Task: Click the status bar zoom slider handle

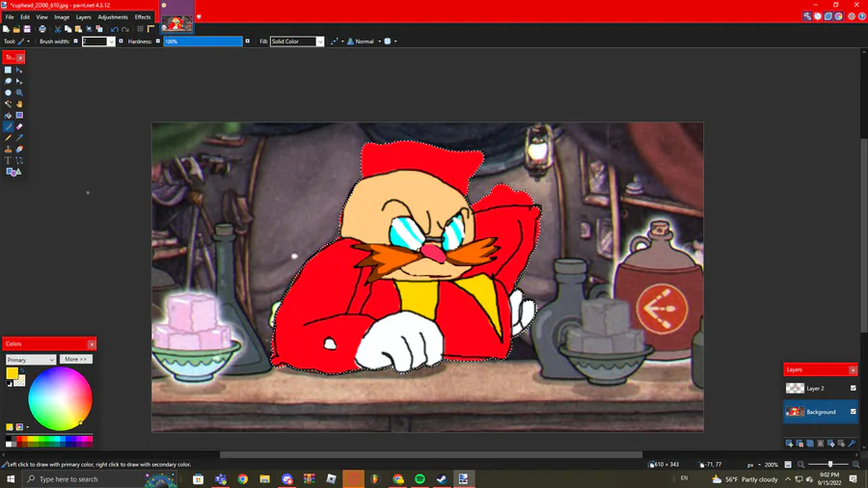Action: (x=829, y=465)
